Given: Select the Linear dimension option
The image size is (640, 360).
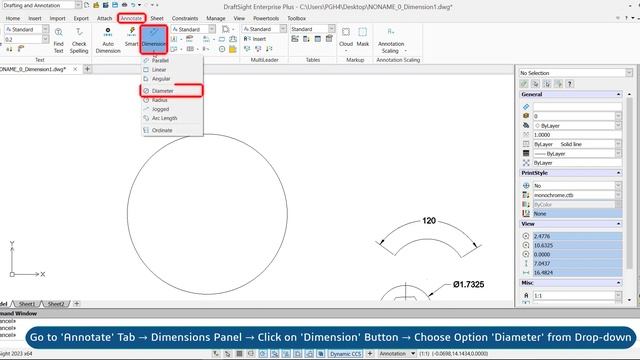Looking at the screenshot, I should point(172,70).
